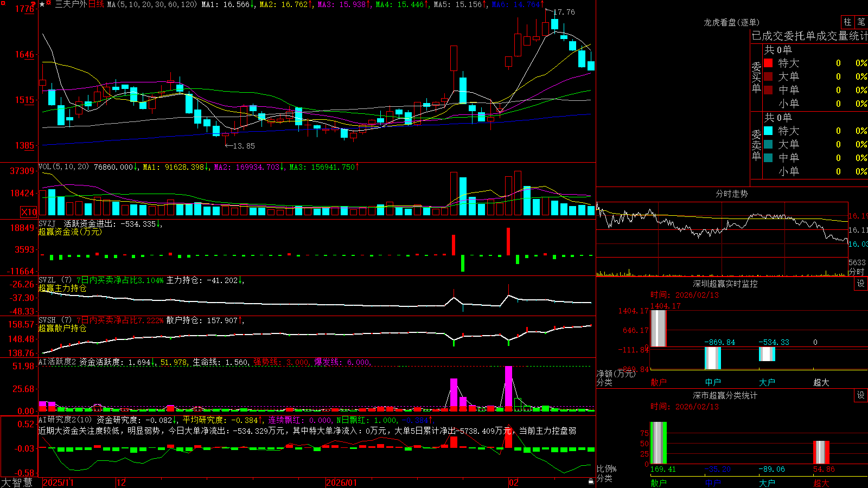
Task: Click the 大户 bar labeled -534.33
Action: 767,354
